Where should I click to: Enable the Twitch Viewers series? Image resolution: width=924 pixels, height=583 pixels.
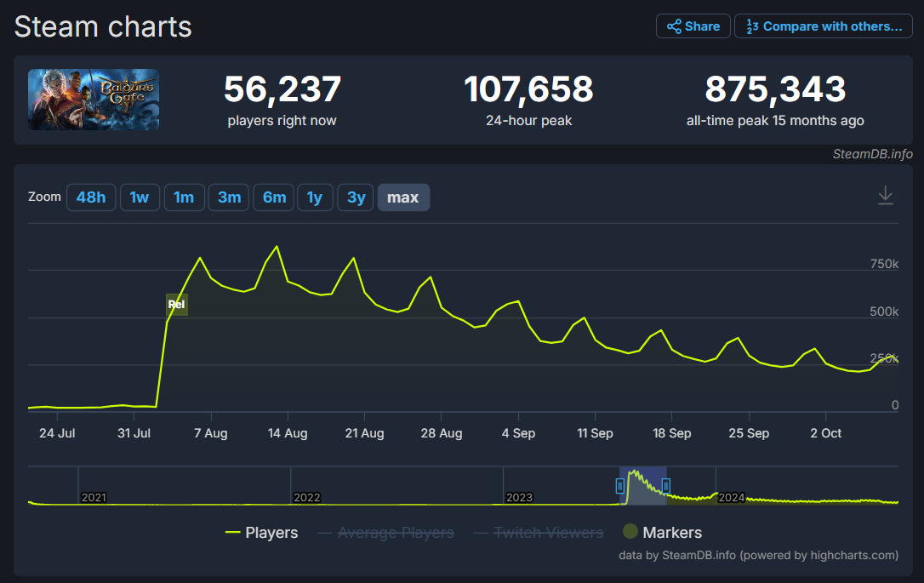pyautogui.click(x=539, y=533)
